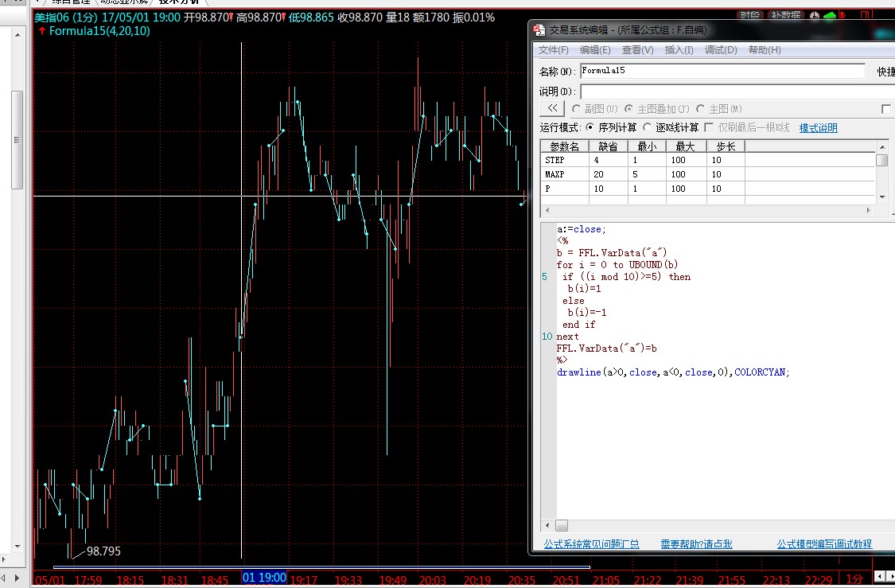Open the 公式模型编写调试教程 link

pos(824,544)
